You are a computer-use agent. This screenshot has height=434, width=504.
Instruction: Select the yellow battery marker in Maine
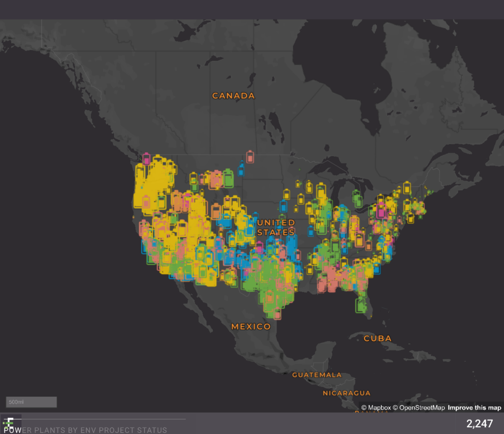pos(407,187)
